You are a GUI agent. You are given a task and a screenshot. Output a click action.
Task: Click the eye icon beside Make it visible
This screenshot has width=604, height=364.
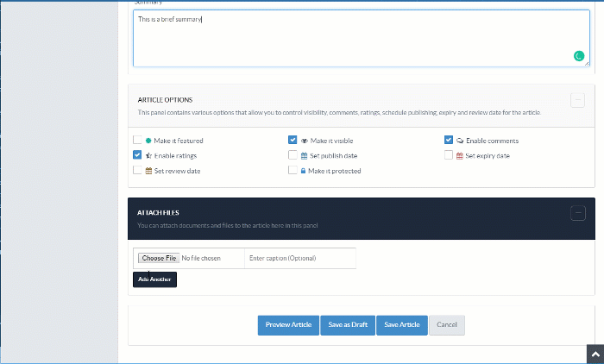coord(305,140)
